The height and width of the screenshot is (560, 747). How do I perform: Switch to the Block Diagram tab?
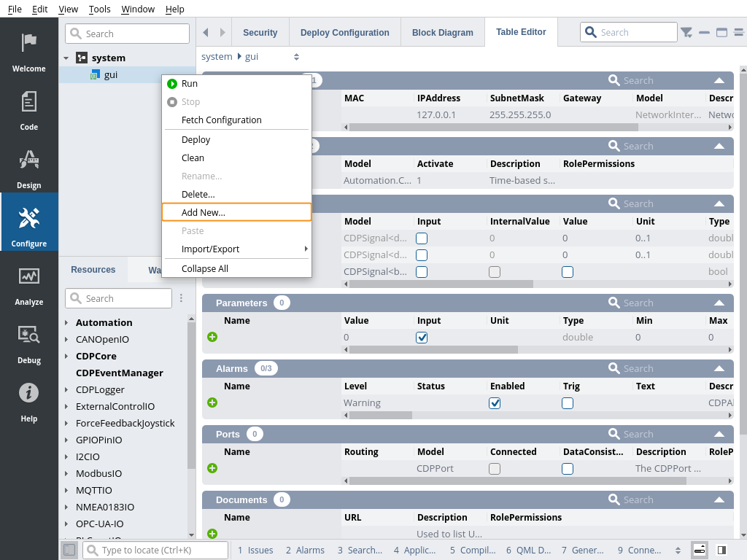[442, 33]
